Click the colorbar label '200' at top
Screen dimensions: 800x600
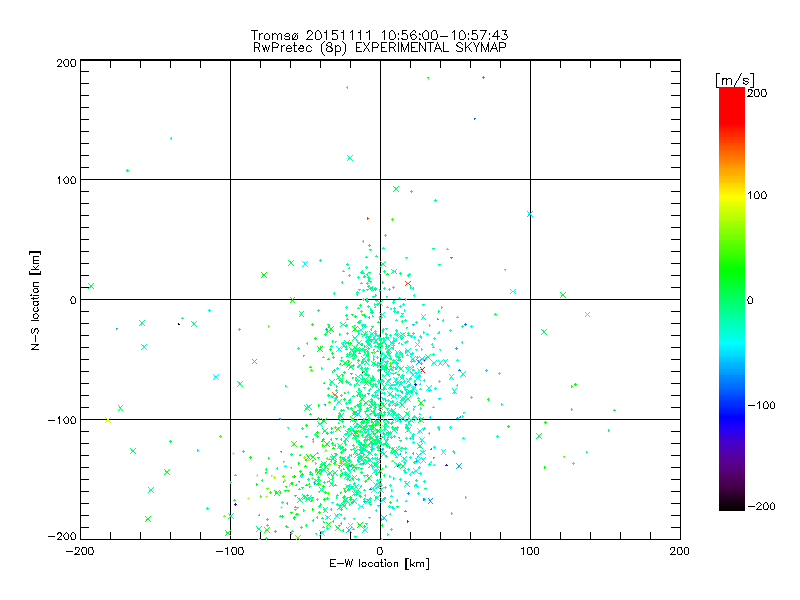click(x=757, y=93)
